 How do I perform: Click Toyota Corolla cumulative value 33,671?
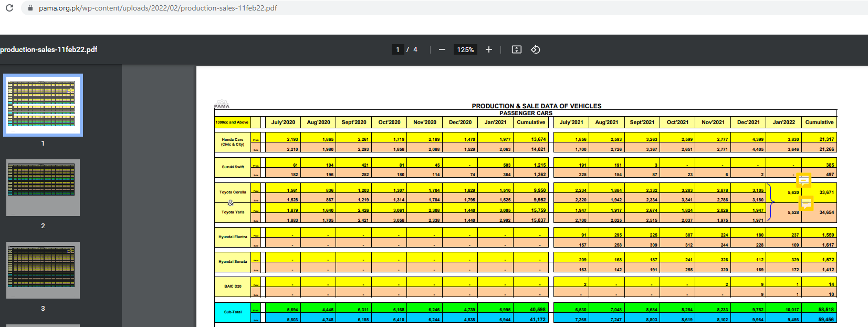pos(827,192)
